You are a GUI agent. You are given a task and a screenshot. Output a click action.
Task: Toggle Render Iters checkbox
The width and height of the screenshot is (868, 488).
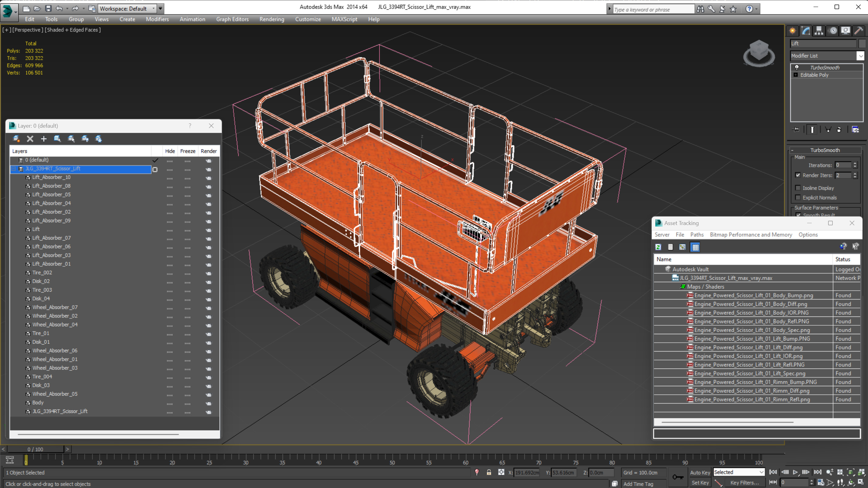pyautogui.click(x=798, y=175)
